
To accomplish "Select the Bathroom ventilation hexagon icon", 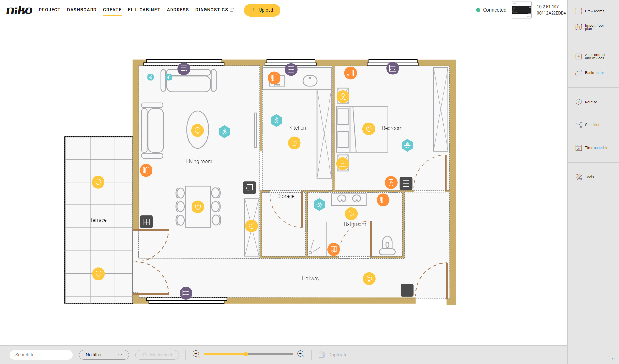I will pos(319,204).
